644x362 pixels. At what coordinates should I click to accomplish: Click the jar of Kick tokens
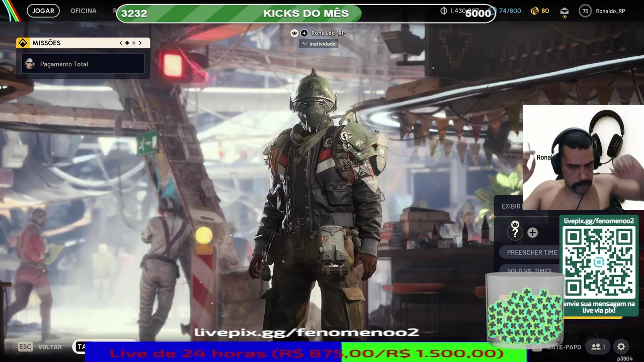pos(525,310)
